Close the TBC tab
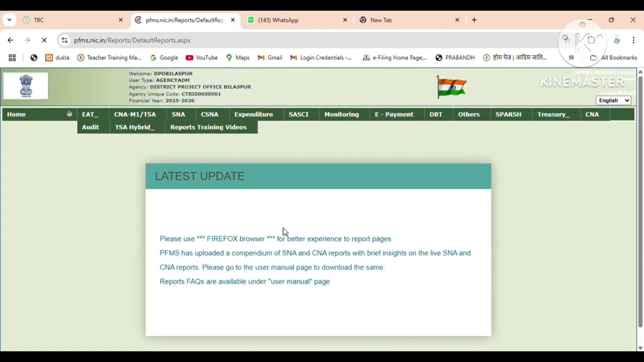644x362 pixels. (121, 20)
